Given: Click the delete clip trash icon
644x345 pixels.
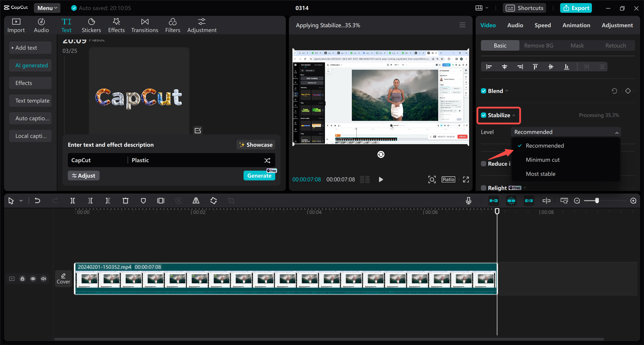Looking at the screenshot, I should coord(126,201).
